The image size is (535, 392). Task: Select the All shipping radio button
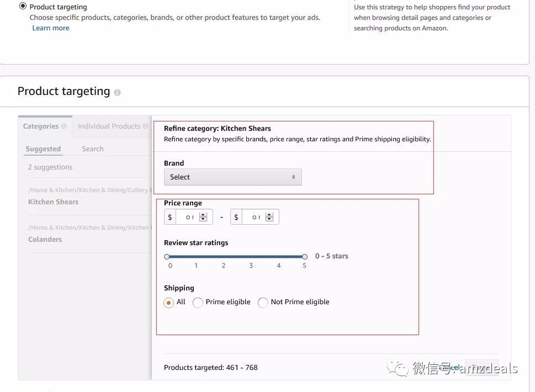pyautogui.click(x=169, y=303)
